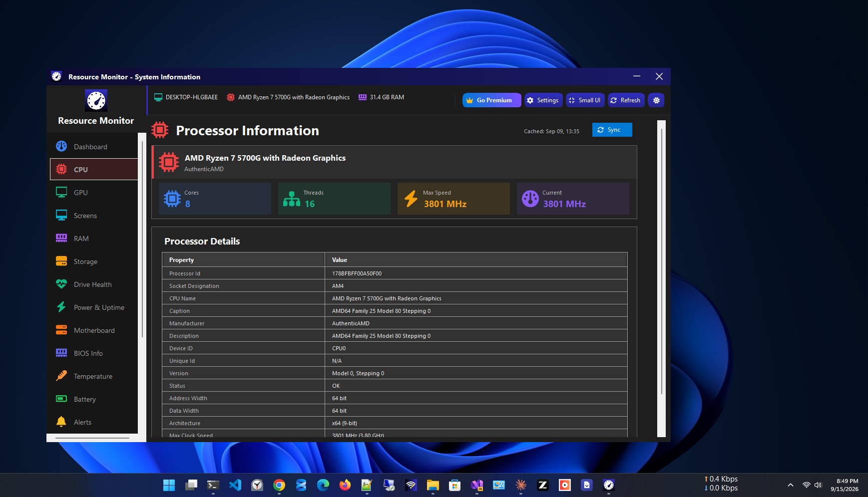Click the Status value OK
Viewport: 868px width, 497px height.
point(336,386)
